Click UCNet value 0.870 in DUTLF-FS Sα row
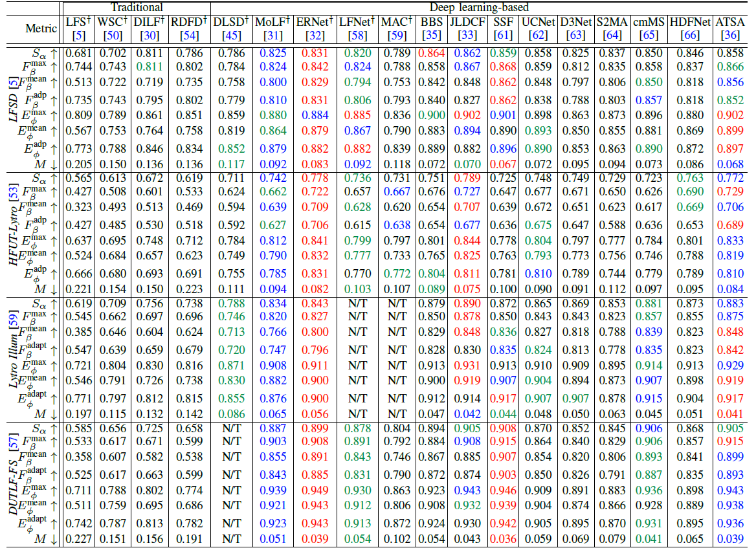This screenshot has height=550, width=756. point(538,428)
